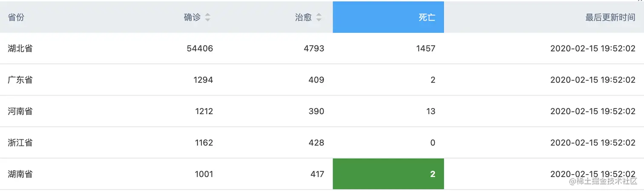
Task: Select the 河南省 row name
Action: tap(20, 112)
